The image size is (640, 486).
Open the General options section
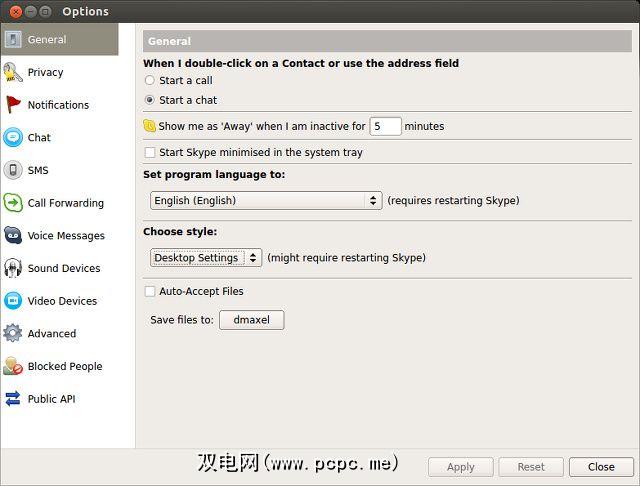click(60, 40)
